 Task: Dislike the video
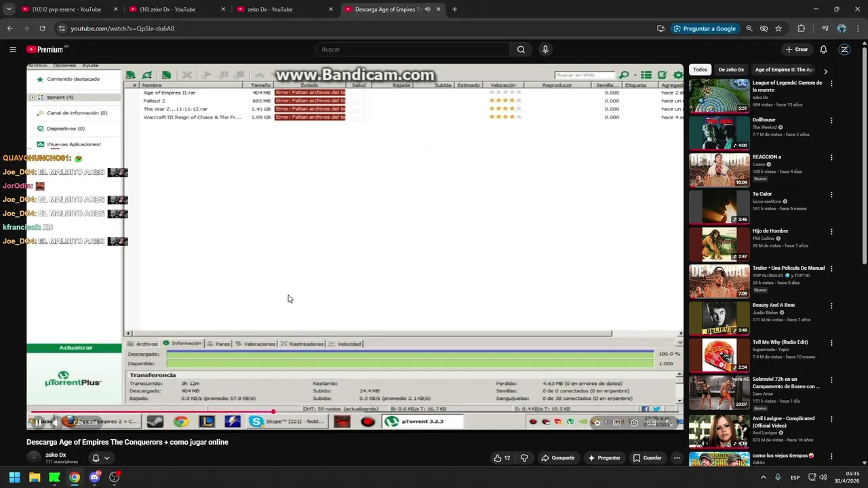click(x=524, y=457)
